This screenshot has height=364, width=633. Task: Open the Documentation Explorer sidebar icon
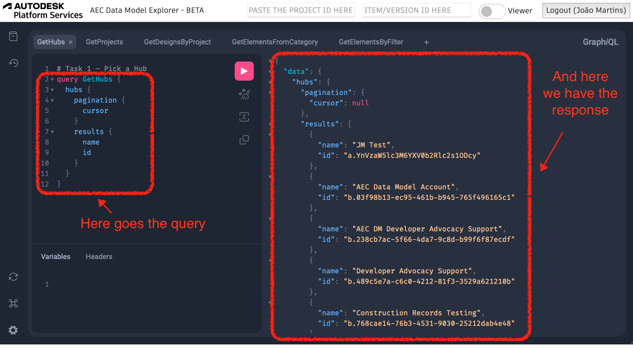tap(13, 36)
